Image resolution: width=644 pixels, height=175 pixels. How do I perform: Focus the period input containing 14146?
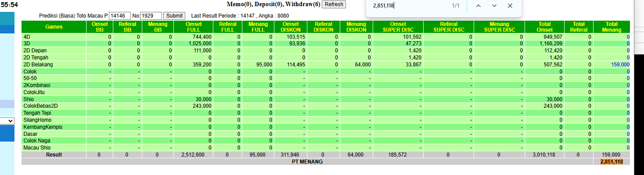[x=119, y=15]
